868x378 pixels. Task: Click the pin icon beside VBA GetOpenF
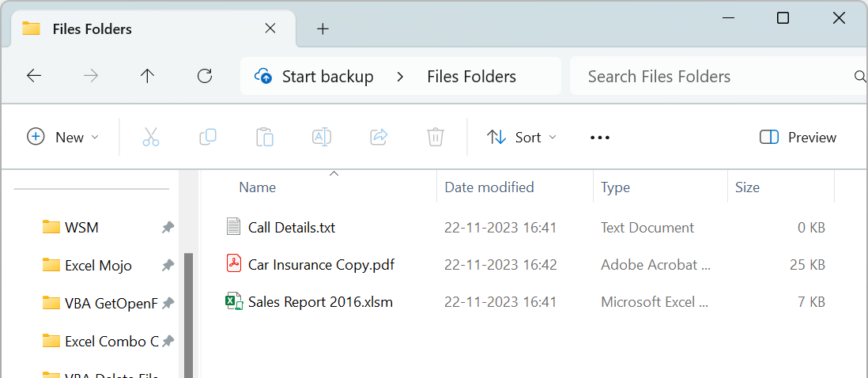click(x=168, y=304)
